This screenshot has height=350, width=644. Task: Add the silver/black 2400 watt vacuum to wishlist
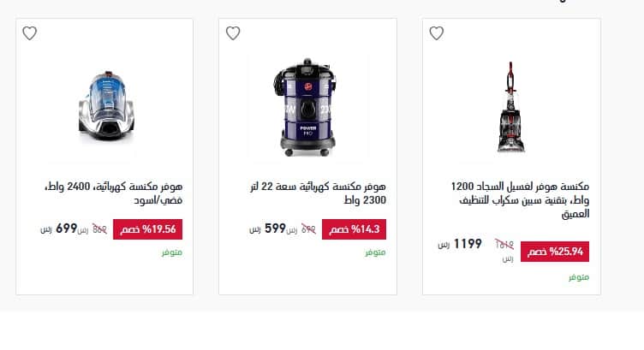(x=29, y=33)
